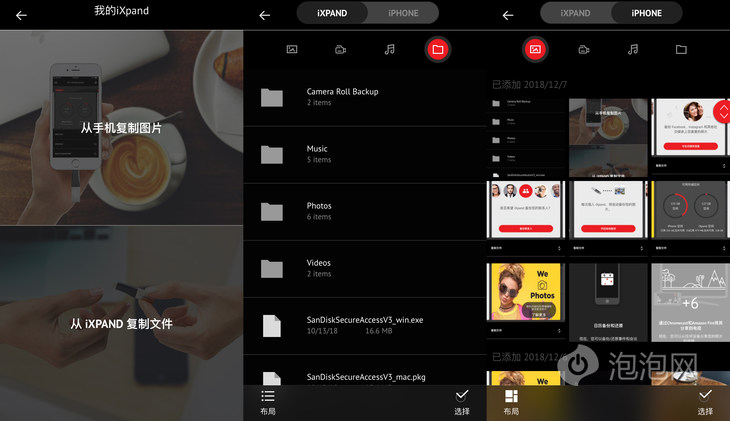
Task: Switch to iXPAND tab in middle screen
Action: 332,13
